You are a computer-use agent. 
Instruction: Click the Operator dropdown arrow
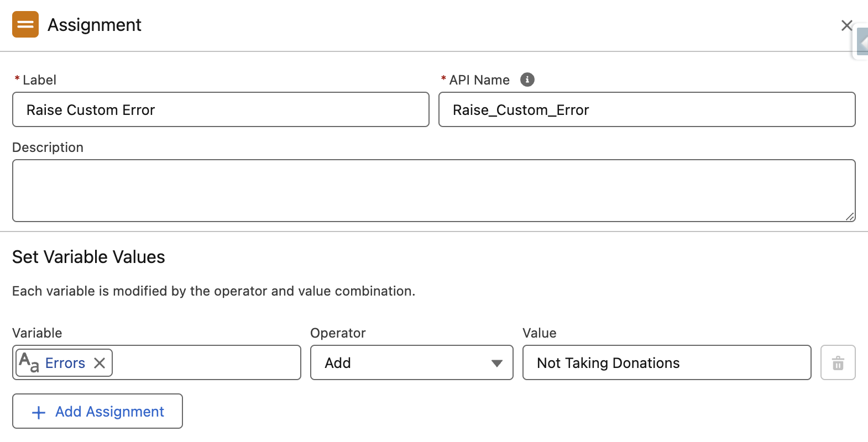click(496, 363)
